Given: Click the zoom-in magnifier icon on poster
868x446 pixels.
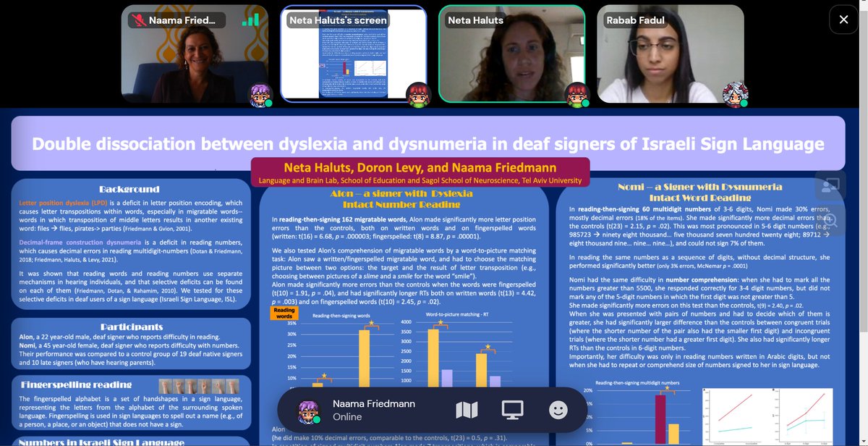Looking at the screenshot, I should [x=829, y=220].
